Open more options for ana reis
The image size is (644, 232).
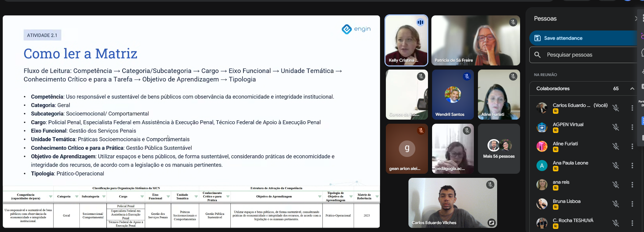coord(632,185)
